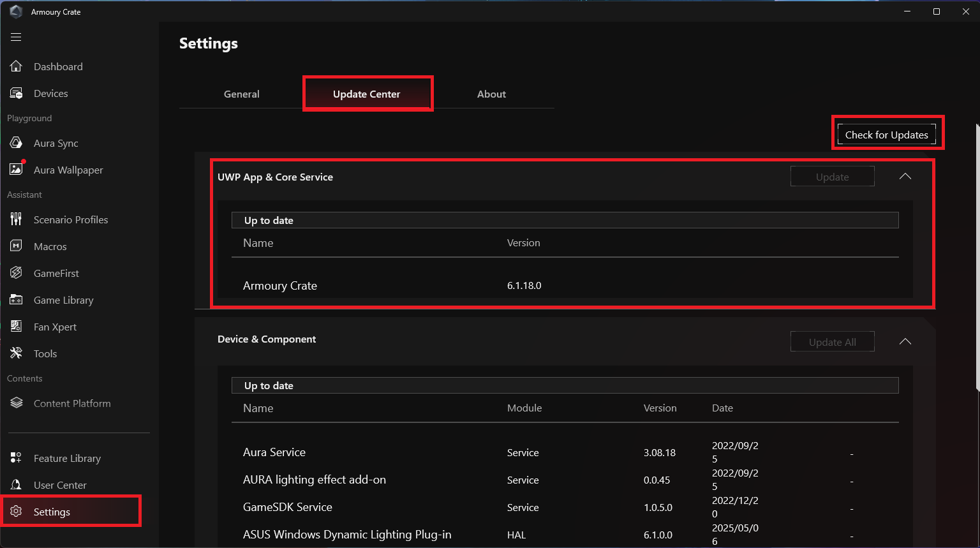Click the Game Library icon
This screenshot has height=548, width=980.
click(x=16, y=300)
